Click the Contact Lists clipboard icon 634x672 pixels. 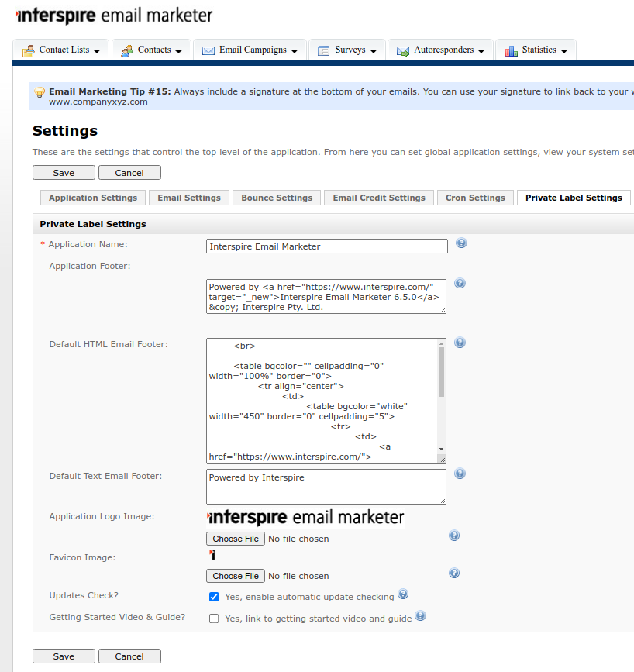pyautogui.click(x=29, y=51)
